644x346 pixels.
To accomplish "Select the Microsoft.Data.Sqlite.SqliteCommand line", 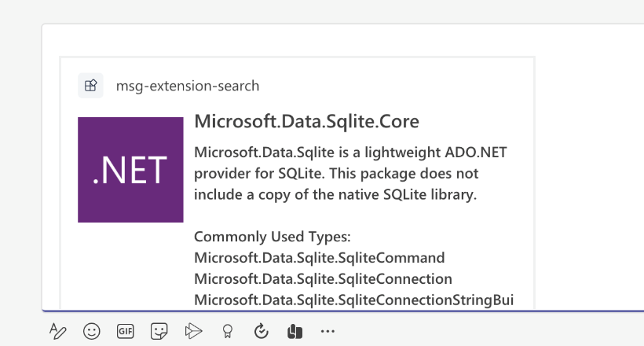I will 319,258.
